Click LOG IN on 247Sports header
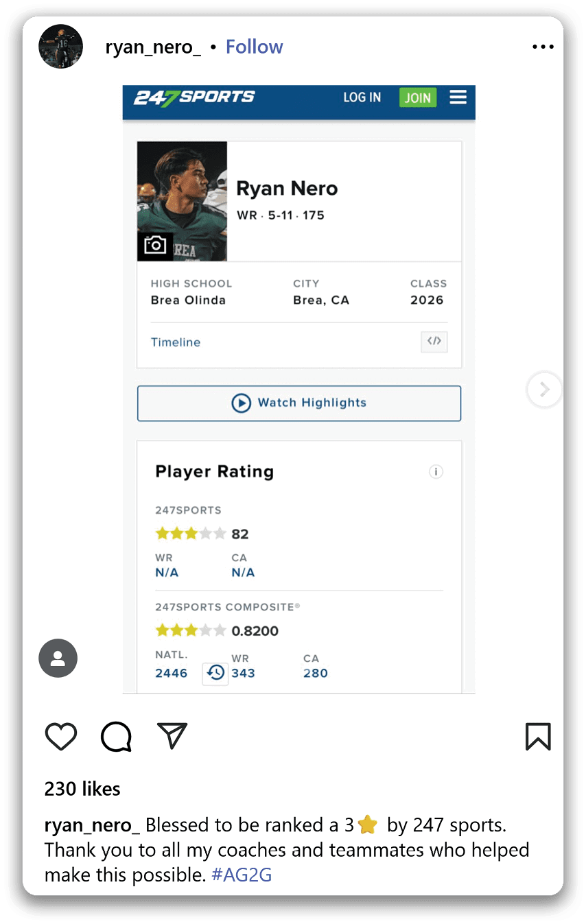Viewport: 586px width, 924px height. [362, 97]
